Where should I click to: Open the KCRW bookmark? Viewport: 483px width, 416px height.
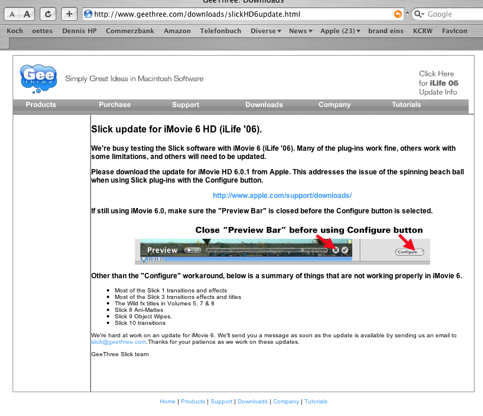click(423, 31)
